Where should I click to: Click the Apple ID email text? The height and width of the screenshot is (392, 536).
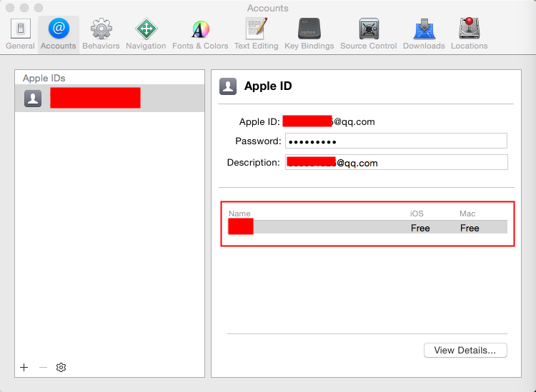tap(329, 121)
